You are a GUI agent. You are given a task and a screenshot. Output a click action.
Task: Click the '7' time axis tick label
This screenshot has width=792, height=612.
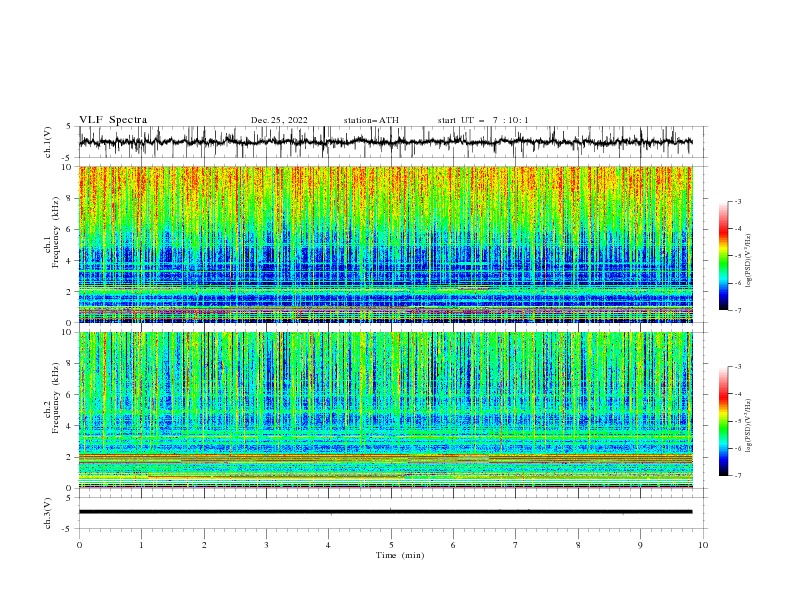pyautogui.click(x=516, y=545)
